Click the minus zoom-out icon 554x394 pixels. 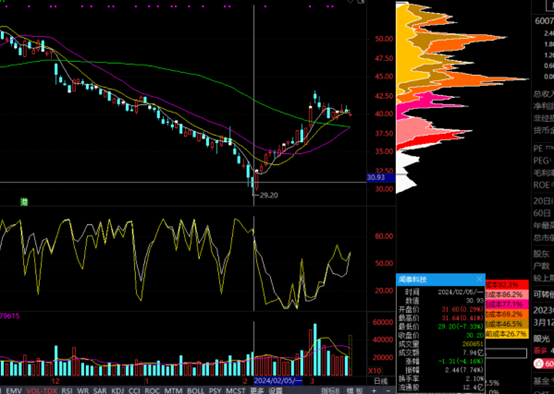click(x=388, y=390)
